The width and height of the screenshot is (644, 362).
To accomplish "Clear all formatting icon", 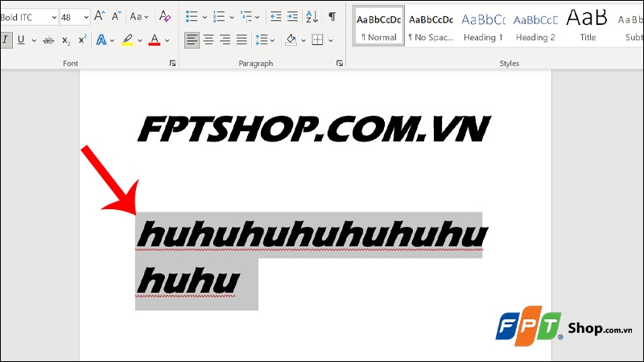I will pos(165,16).
